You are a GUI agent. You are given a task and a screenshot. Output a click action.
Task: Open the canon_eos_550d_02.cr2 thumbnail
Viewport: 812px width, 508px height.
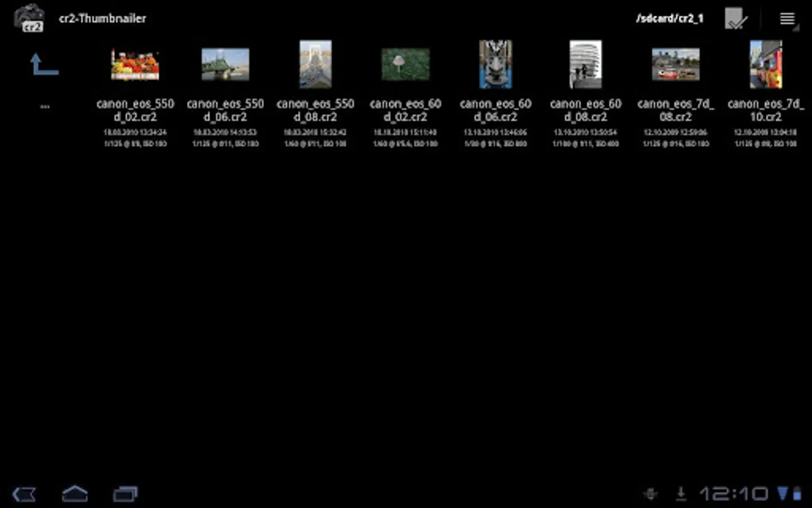click(135, 64)
